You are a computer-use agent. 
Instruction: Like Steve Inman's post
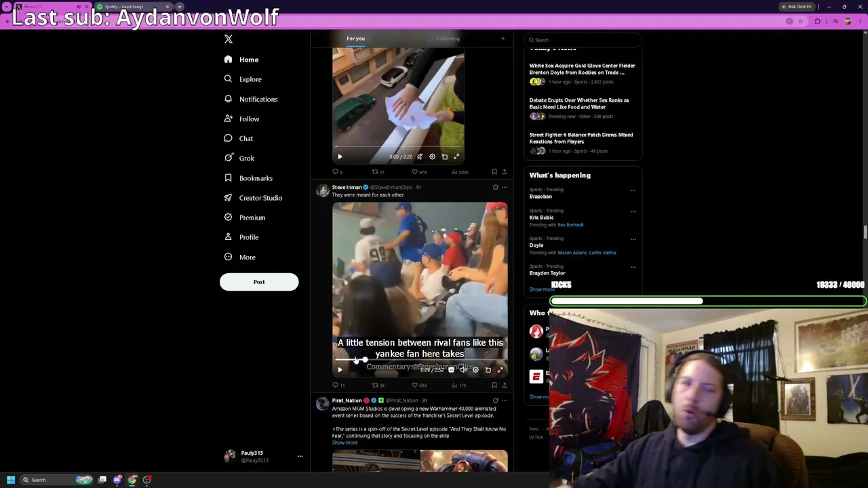pos(419,386)
